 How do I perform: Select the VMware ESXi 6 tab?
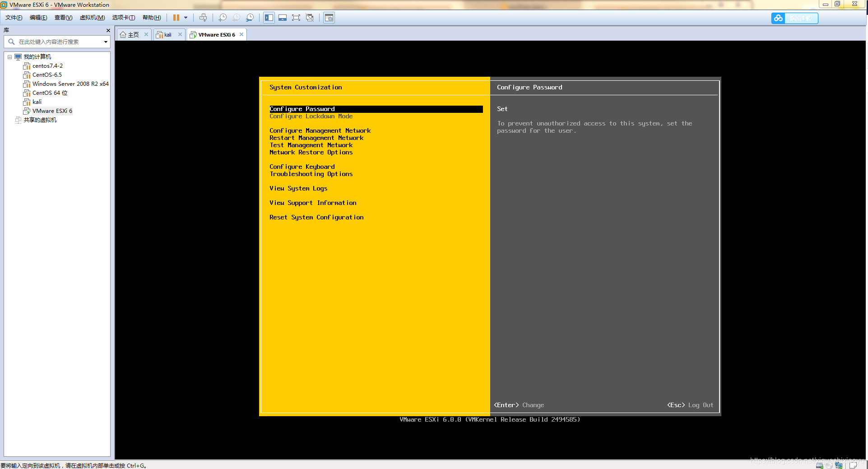(217, 35)
